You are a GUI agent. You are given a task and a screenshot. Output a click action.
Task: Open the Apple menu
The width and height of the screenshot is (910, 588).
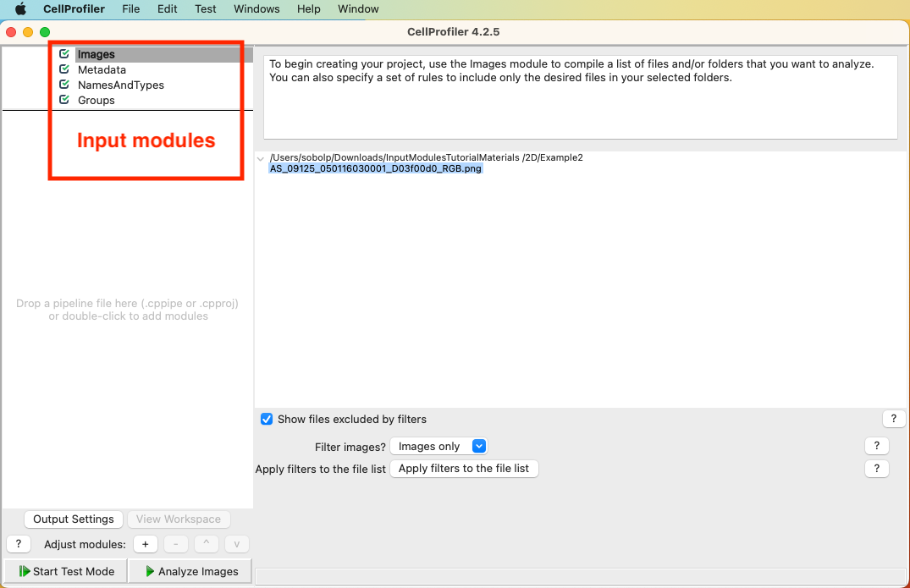click(19, 9)
